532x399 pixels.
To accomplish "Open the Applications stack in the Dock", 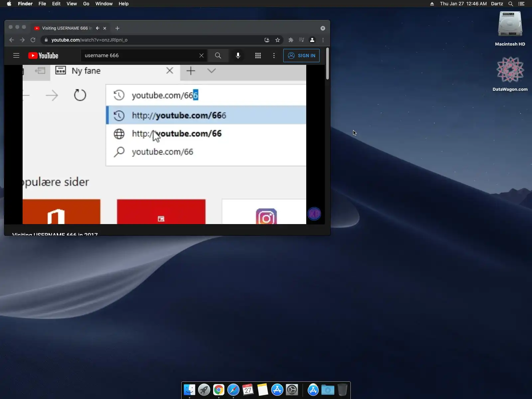I will coord(313,390).
